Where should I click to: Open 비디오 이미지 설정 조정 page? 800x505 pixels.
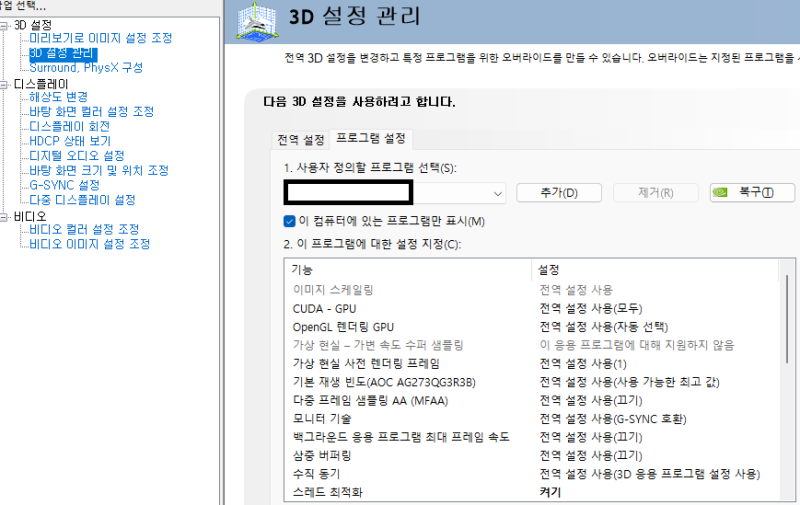[89, 244]
